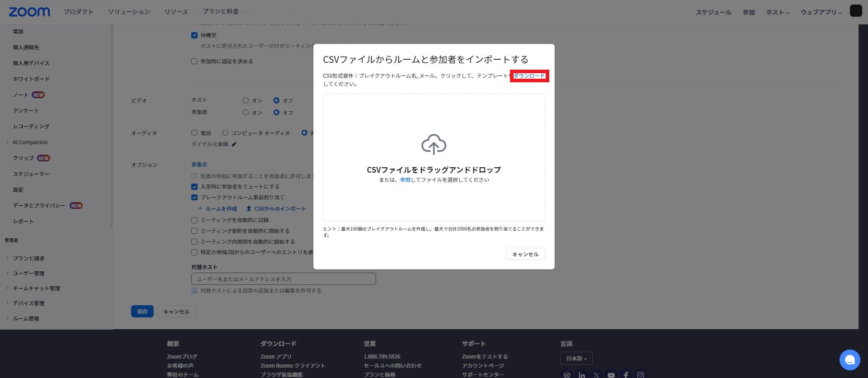Click the pencil icon beside dial-in country
868x378 pixels.
pos(234,144)
